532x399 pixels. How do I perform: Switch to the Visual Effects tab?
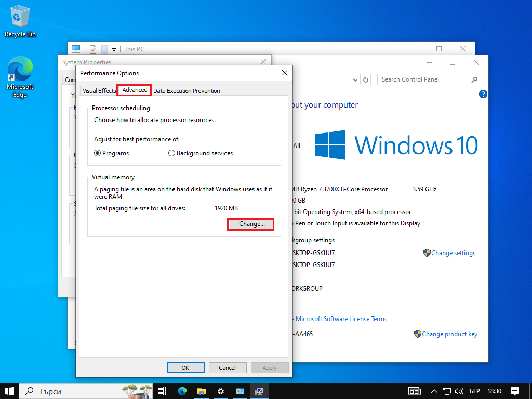tap(99, 91)
